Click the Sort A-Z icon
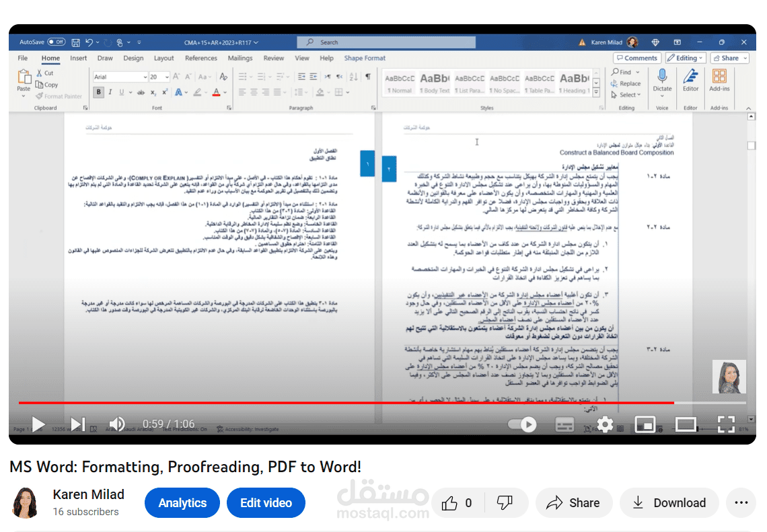 (x=354, y=77)
